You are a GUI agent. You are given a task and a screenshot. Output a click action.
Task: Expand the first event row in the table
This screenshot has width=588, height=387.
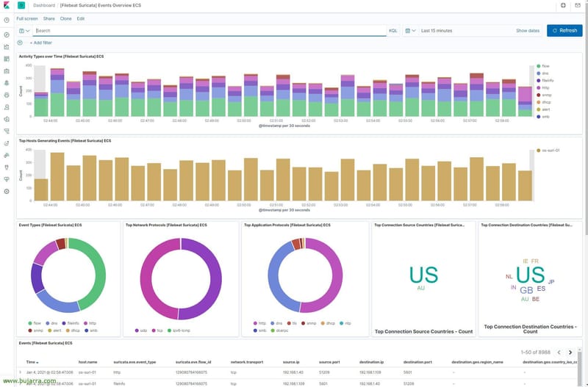coord(20,372)
